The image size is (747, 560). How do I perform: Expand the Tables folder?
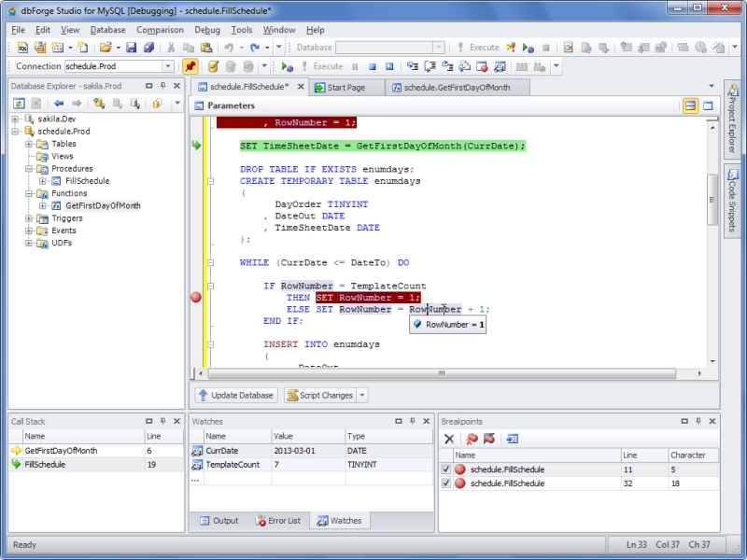point(29,144)
